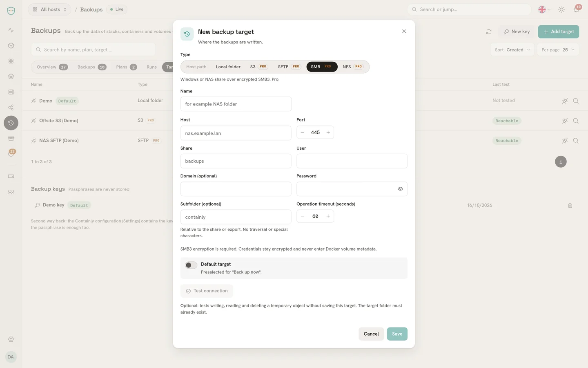
Task: Open the All hosts selector
Action: point(49,9)
